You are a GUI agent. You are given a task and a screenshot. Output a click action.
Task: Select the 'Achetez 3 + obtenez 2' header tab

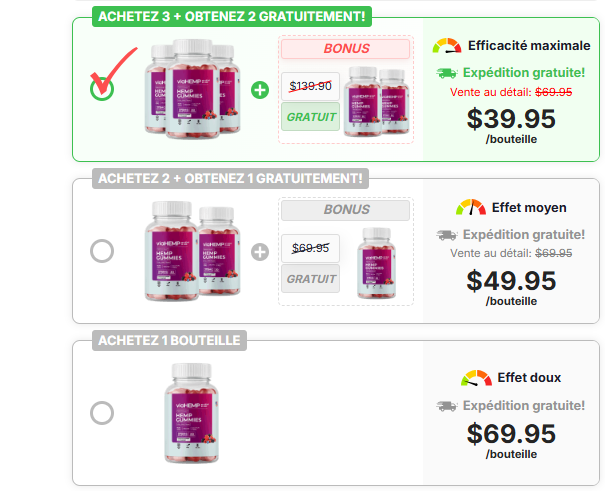point(232,17)
